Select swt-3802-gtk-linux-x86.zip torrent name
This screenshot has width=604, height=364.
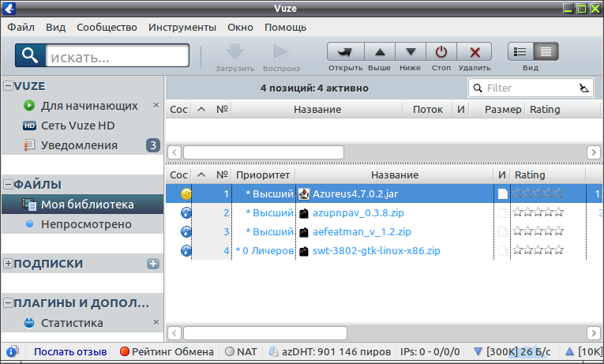pos(377,250)
